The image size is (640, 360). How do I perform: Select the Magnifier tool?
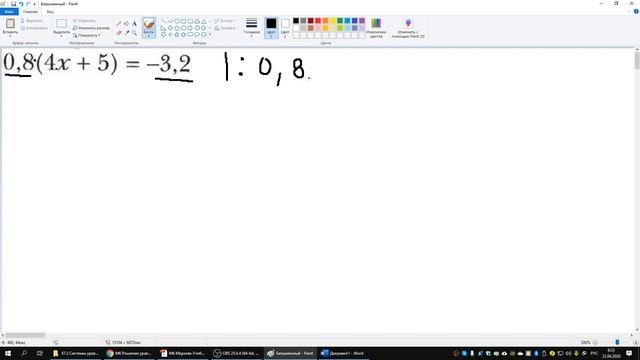click(x=134, y=32)
